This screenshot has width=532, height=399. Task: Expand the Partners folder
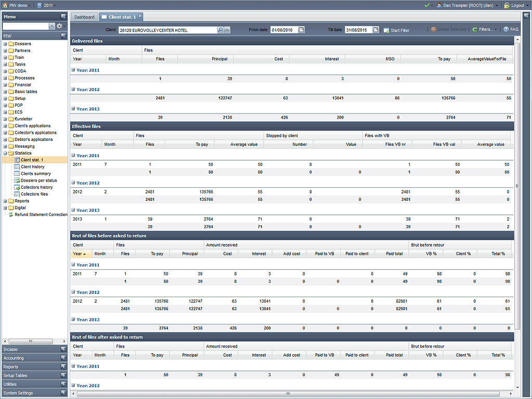(x=5, y=50)
